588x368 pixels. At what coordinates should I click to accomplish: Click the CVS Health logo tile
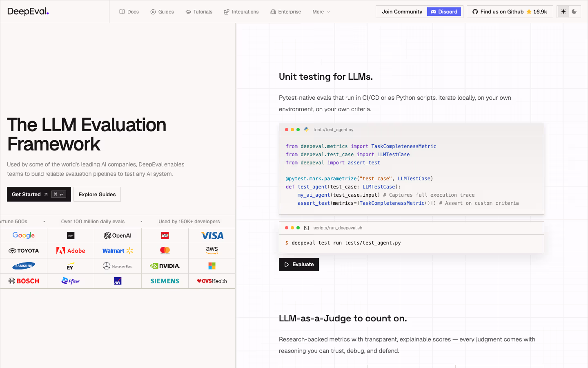click(x=212, y=281)
